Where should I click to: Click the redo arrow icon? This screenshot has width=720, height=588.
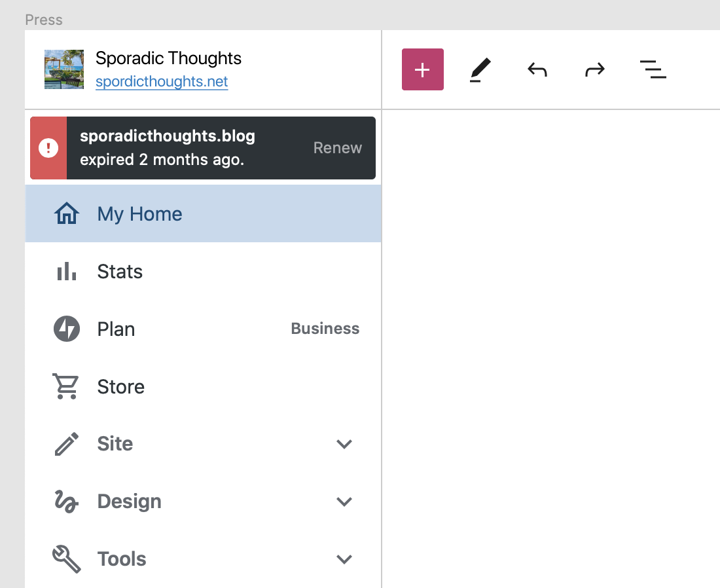(595, 70)
